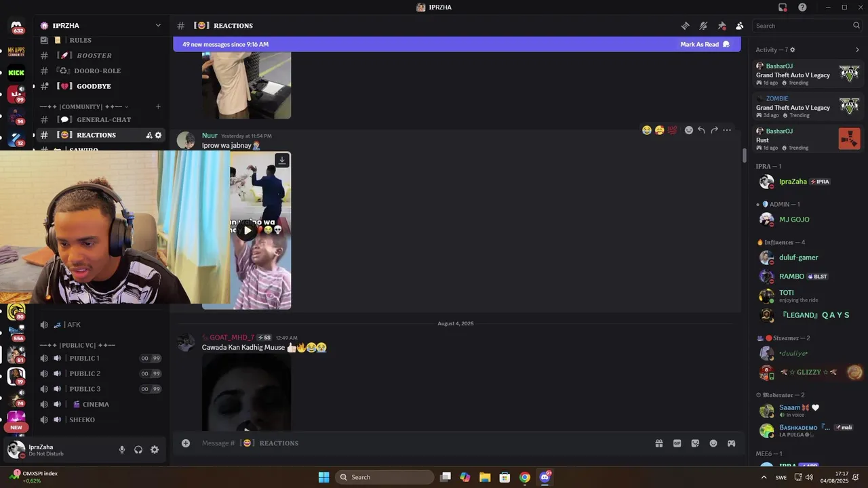The height and width of the screenshot is (488, 868).
Task: Open ZOMBIE Grand Theft Auto V activity card
Action: [808, 106]
